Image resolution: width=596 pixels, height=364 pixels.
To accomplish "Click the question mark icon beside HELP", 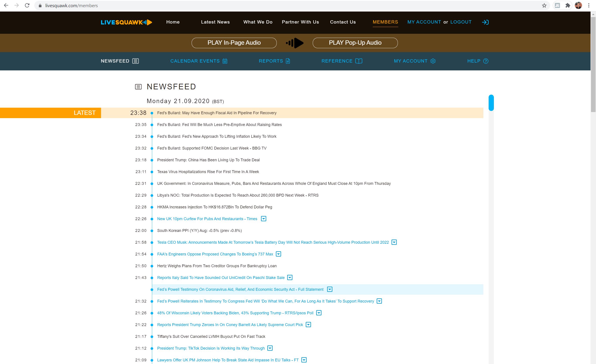I will click(x=486, y=61).
